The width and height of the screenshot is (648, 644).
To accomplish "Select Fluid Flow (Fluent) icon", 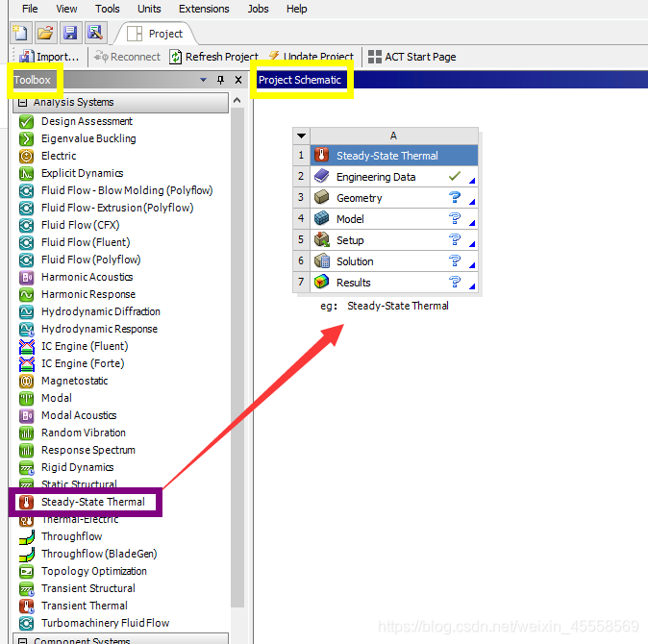I will (x=26, y=242).
